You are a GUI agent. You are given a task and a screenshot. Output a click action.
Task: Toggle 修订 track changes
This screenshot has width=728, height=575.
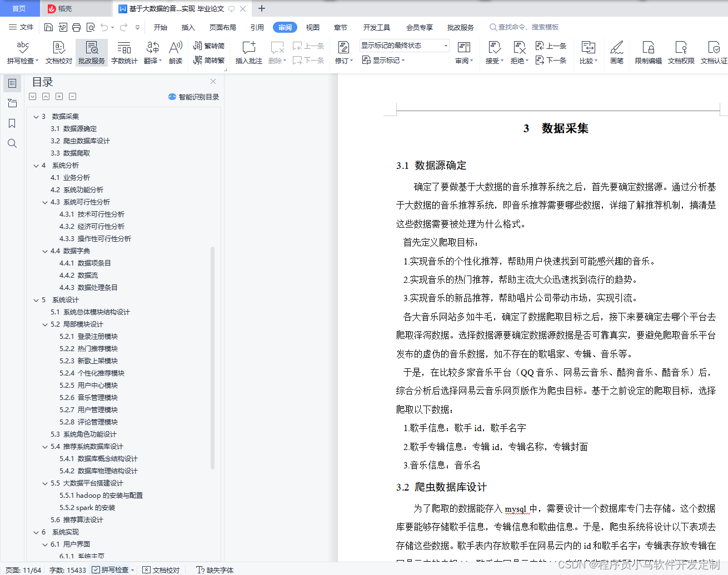pyautogui.click(x=343, y=53)
